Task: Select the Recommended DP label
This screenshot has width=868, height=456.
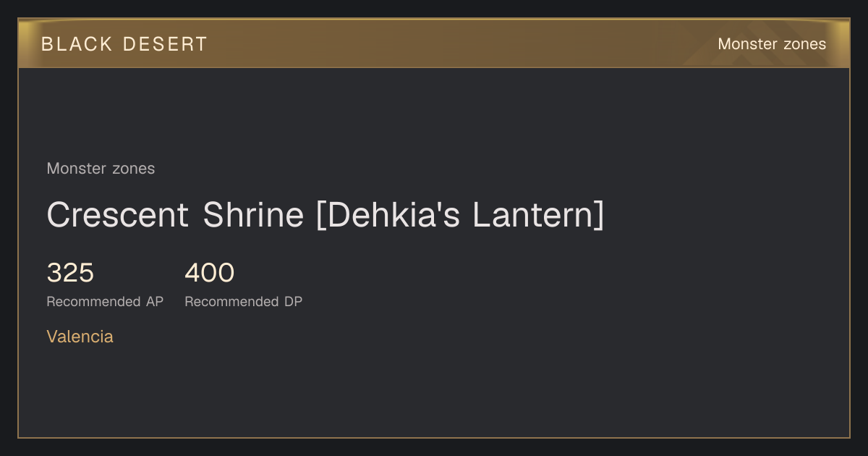Action: (x=244, y=302)
